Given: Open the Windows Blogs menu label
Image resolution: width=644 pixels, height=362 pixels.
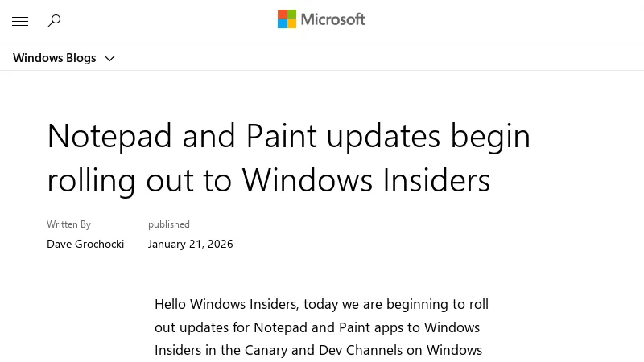Looking at the screenshot, I should (x=55, y=58).
